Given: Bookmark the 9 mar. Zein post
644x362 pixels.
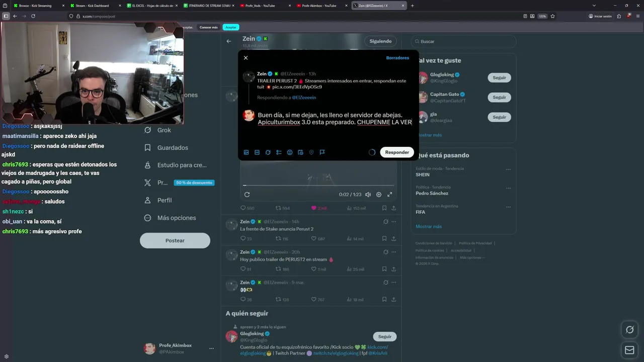Looking at the screenshot, I should pos(384,300).
